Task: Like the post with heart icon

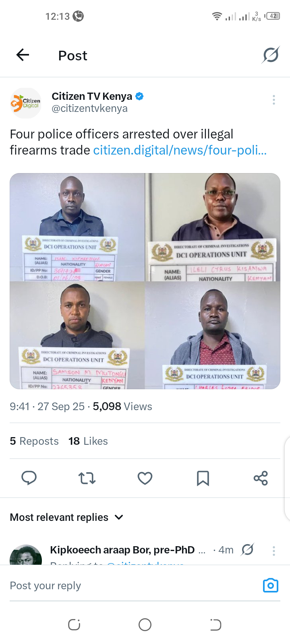Action: click(x=145, y=478)
